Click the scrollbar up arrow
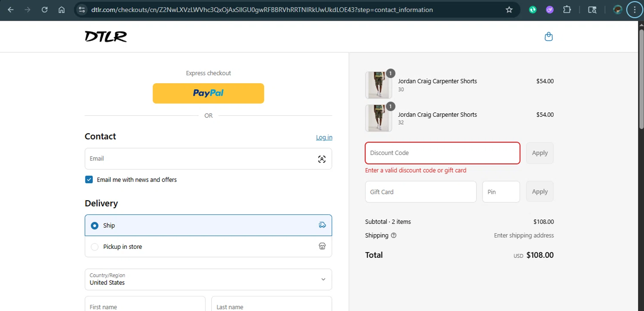Image resolution: width=644 pixels, height=311 pixels. (641, 24)
